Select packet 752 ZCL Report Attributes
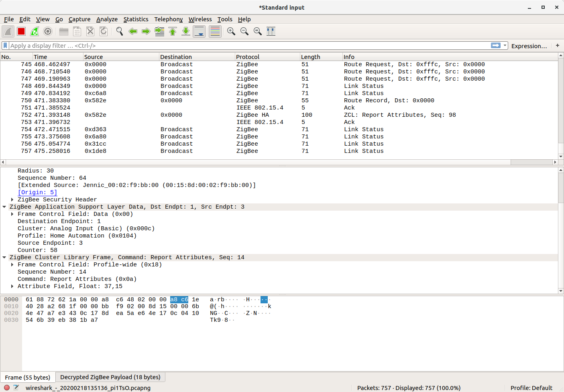The image size is (564, 392). [x=279, y=115]
